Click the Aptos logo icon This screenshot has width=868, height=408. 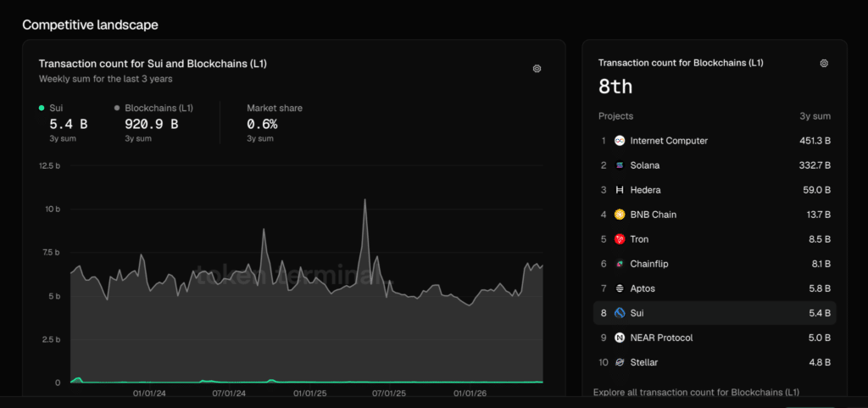tap(620, 288)
